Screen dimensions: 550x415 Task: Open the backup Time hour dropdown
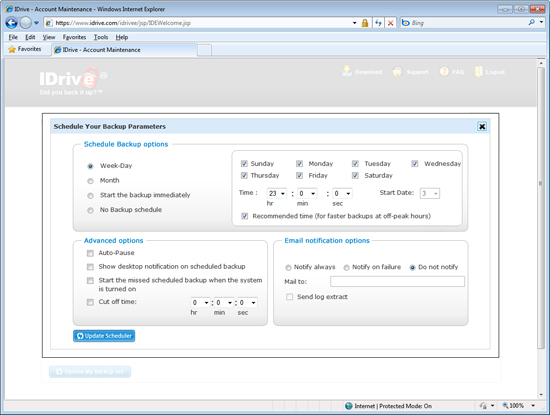click(x=277, y=194)
